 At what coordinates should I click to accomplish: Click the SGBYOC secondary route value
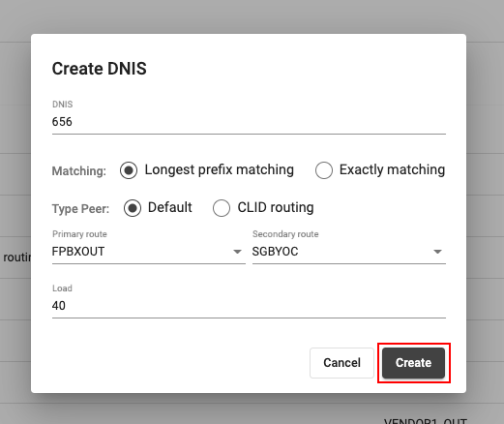275,252
